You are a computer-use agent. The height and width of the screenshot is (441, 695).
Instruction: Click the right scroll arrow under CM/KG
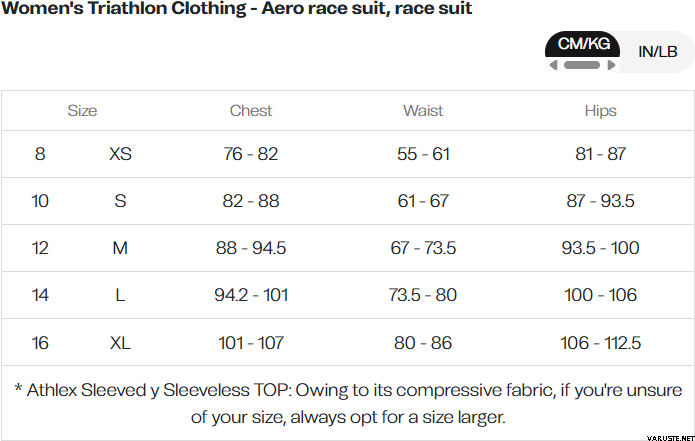[611, 65]
